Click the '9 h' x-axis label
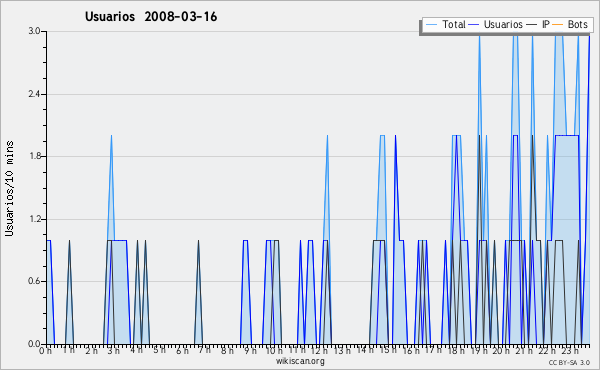Image resolution: width=600 pixels, height=370 pixels. [250, 350]
